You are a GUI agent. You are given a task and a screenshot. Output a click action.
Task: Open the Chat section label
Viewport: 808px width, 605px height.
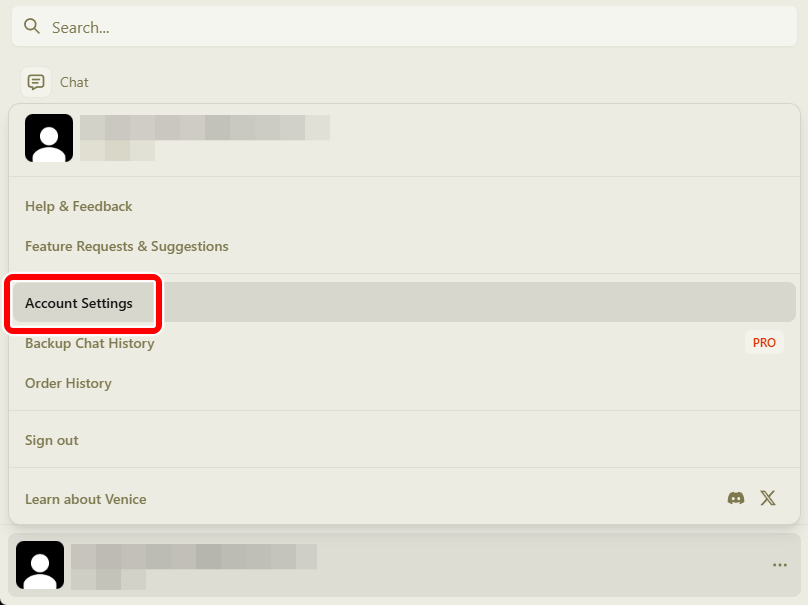pos(74,82)
